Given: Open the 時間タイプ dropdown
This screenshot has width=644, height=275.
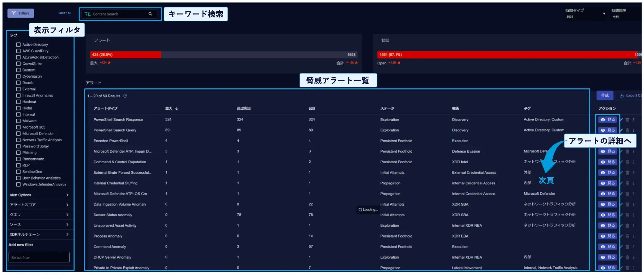Looking at the screenshot, I should point(585,14).
